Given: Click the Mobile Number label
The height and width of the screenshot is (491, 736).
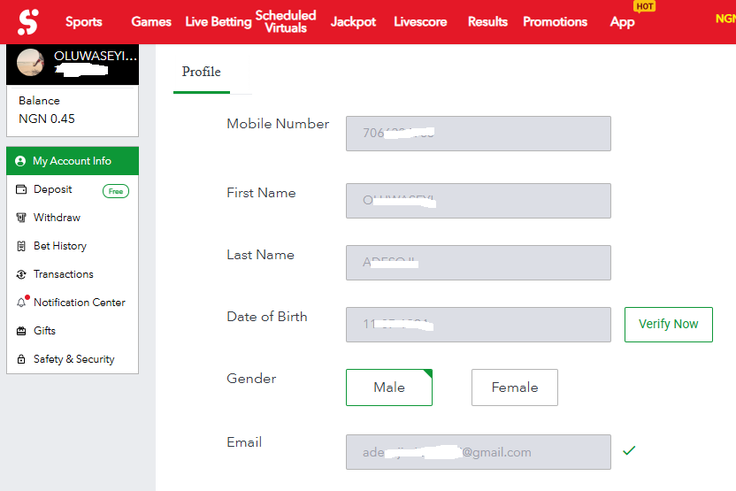Looking at the screenshot, I should tap(278, 124).
